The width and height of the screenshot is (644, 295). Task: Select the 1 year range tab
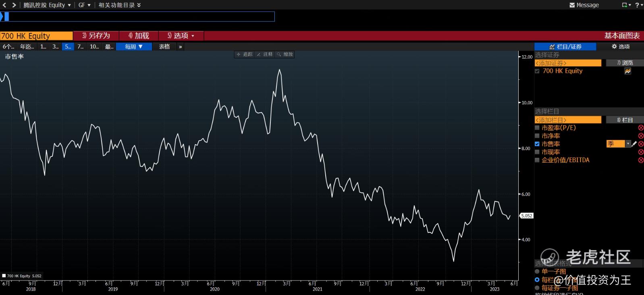[43, 47]
